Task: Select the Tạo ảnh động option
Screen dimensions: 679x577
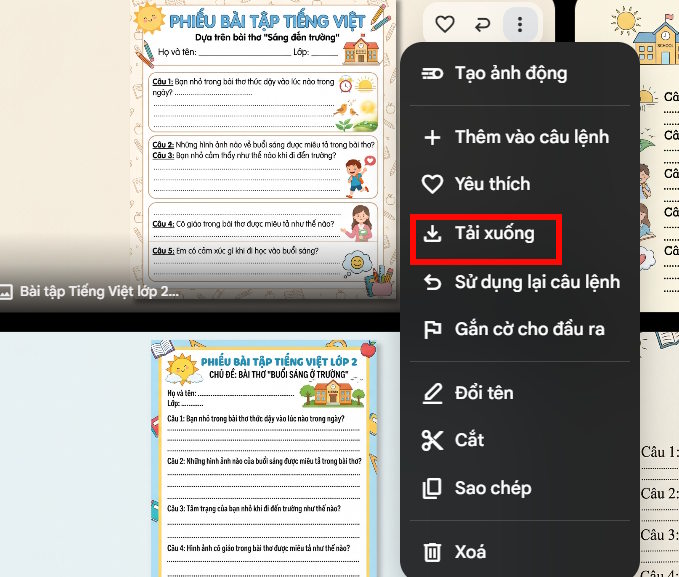Action: tap(510, 73)
